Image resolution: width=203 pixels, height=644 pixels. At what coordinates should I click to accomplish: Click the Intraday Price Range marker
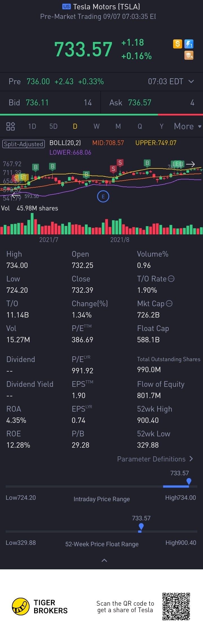[x=189, y=481]
